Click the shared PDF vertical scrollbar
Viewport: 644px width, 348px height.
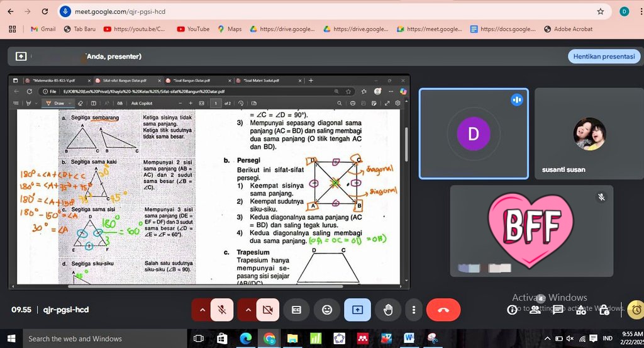tap(407, 144)
